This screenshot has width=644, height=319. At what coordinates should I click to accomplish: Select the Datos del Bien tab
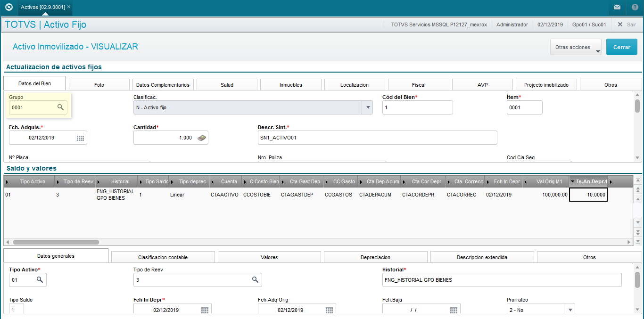34,83
